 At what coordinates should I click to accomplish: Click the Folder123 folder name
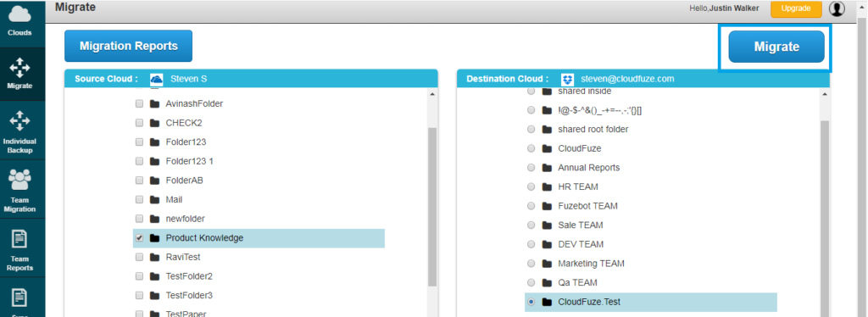click(x=186, y=142)
